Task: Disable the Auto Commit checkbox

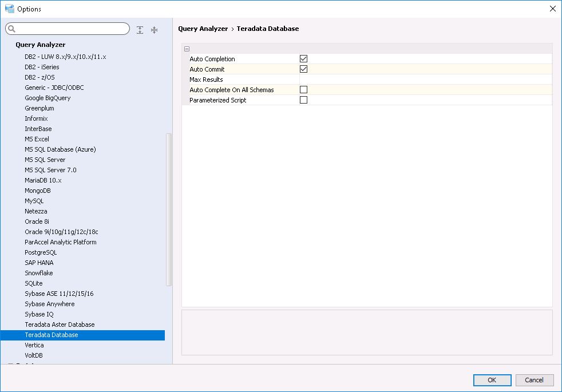Action: tap(304, 69)
